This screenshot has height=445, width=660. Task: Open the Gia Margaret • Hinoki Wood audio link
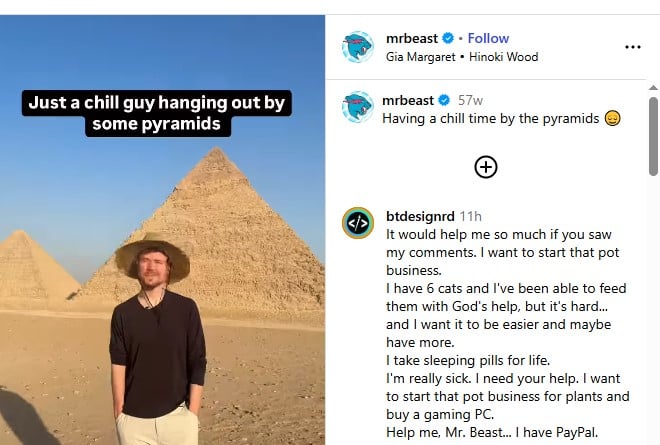(x=461, y=57)
